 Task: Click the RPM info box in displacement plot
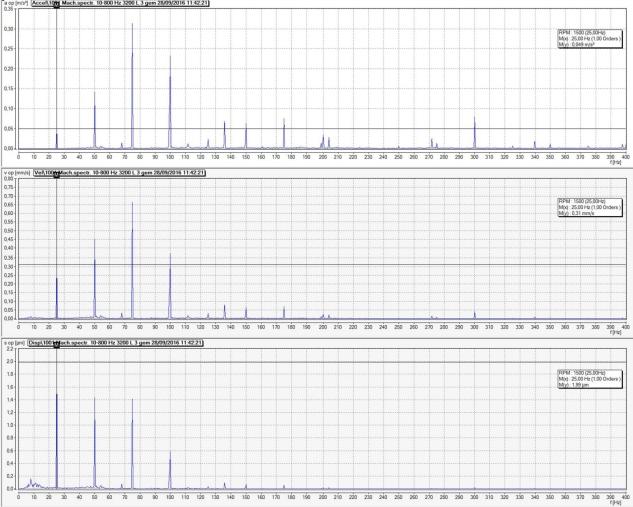point(590,379)
